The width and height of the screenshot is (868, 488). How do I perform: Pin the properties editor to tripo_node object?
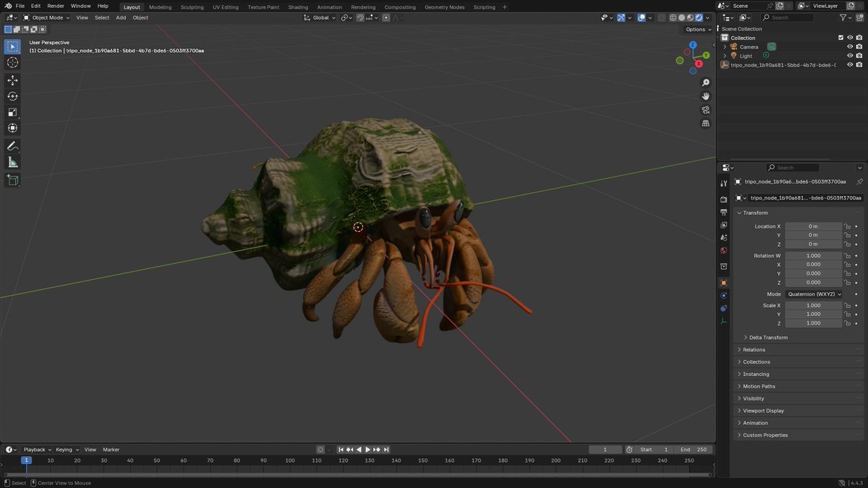(859, 182)
